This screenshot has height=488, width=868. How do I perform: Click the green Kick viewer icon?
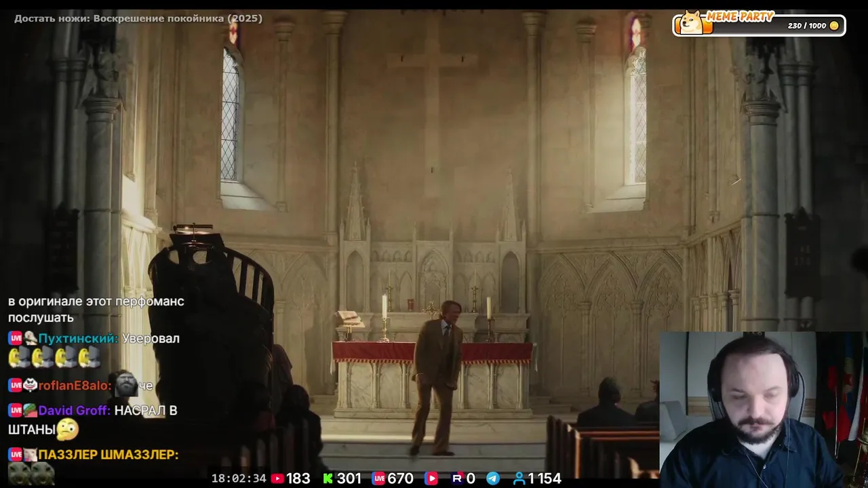click(328, 479)
